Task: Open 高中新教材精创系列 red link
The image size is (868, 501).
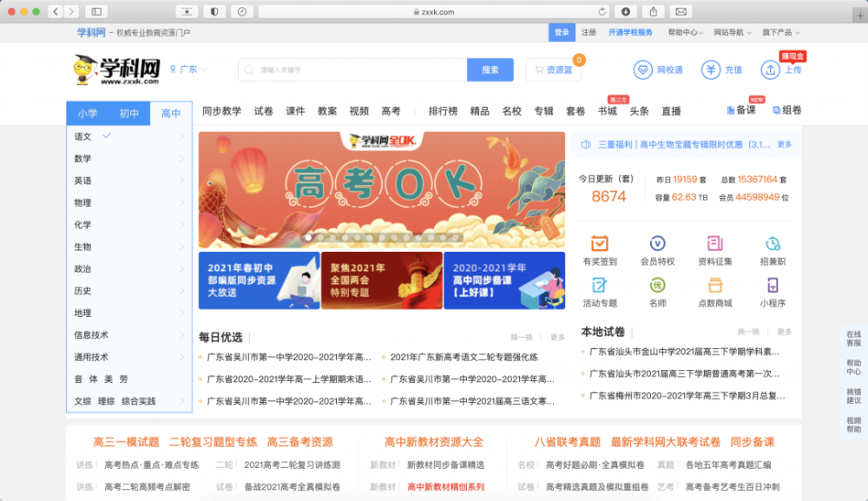Action: [445, 487]
